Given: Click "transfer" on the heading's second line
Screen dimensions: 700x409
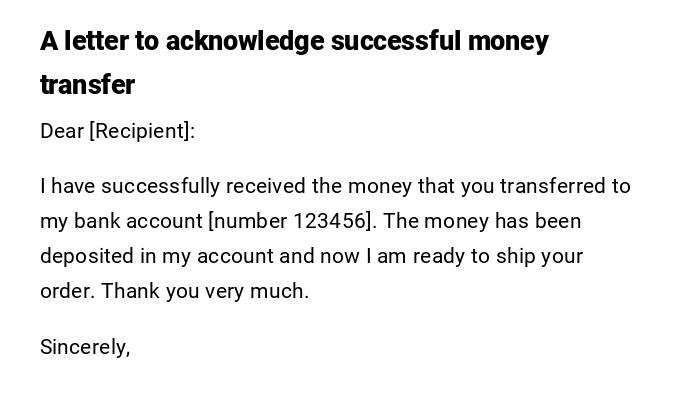Looking at the screenshot, I should pos(87,85).
